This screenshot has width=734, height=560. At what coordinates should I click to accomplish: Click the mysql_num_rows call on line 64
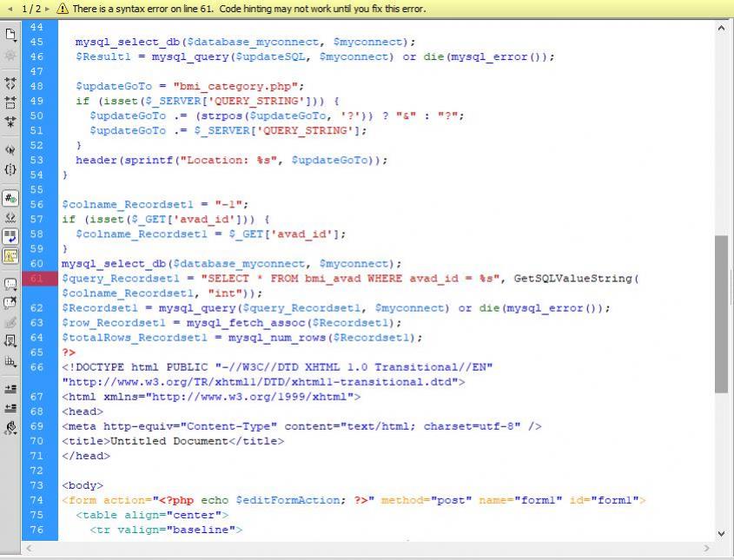pyautogui.click(x=325, y=338)
